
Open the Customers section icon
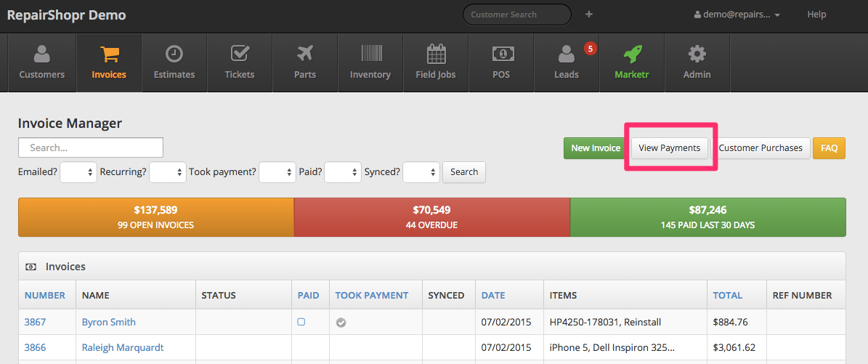[x=41, y=54]
